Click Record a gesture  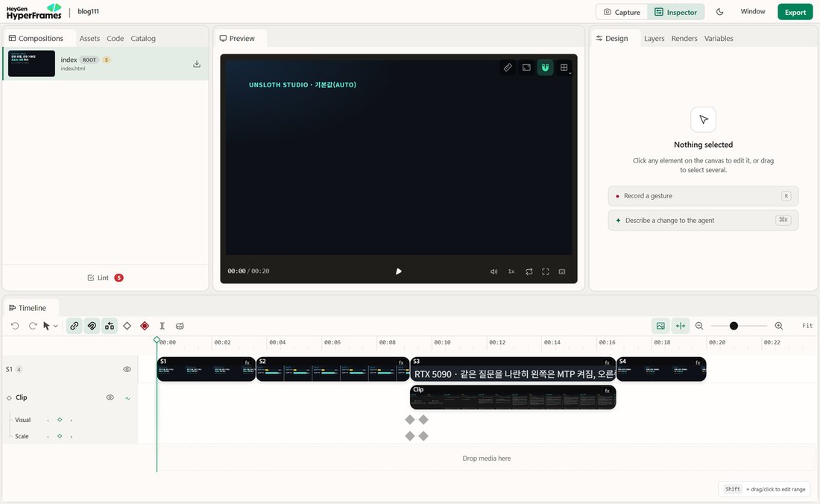703,195
